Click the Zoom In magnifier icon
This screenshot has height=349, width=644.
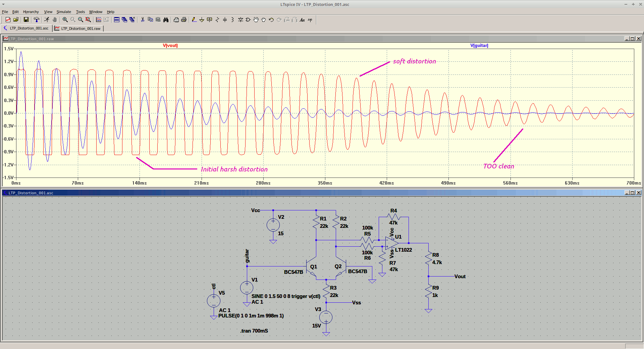65,20
